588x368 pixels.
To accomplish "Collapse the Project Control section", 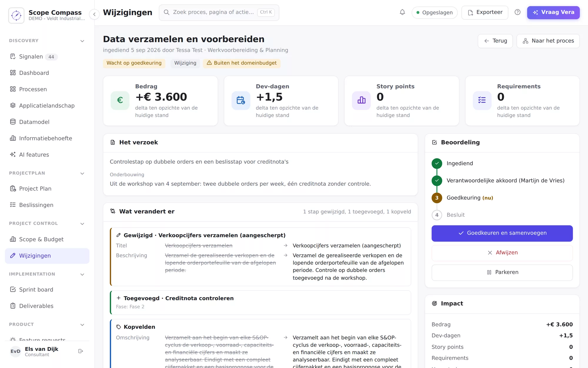I will pyautogui.click(x=82, y=224).
